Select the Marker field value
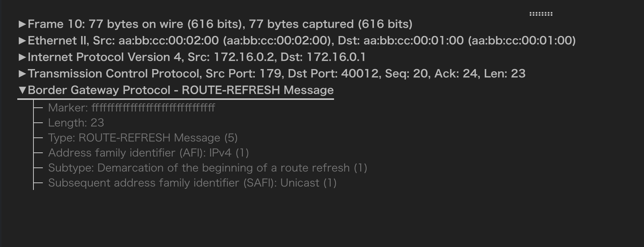Viewport: 644px width, 247px height. (132, 108)
